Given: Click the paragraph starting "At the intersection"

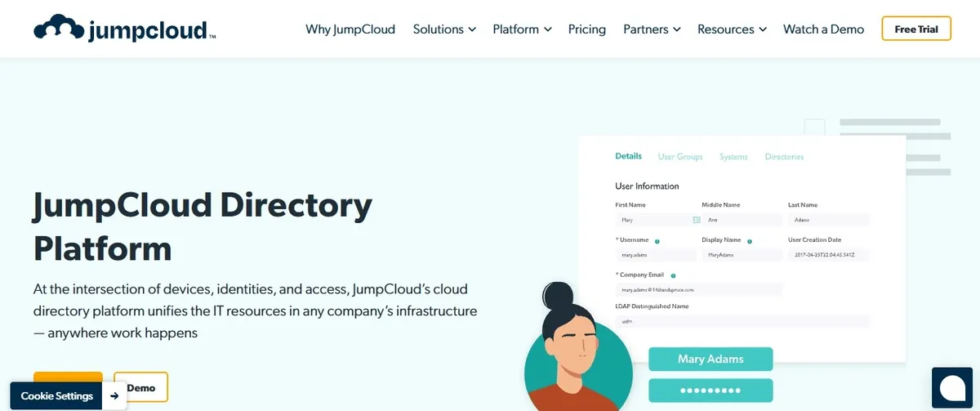Looking at the screenshot, I should point(256,311).
